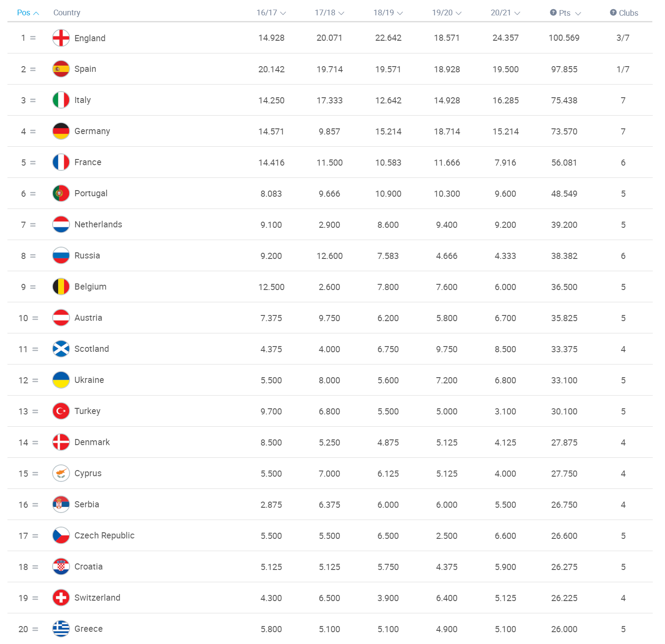Click the Cyprus flag icon
Screen dimensions: 665x644
coord(61,473)
